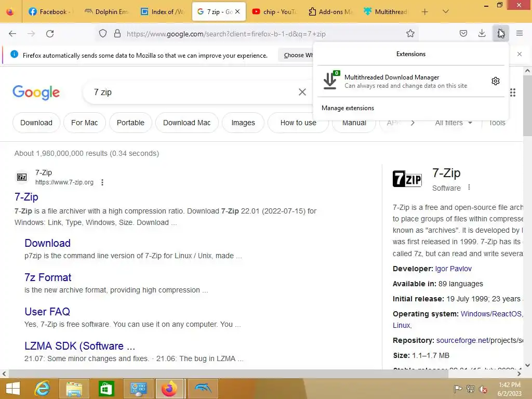Open the Firefox hamburger menu
This screenshot has width=532, height=399.
(520, 33)
